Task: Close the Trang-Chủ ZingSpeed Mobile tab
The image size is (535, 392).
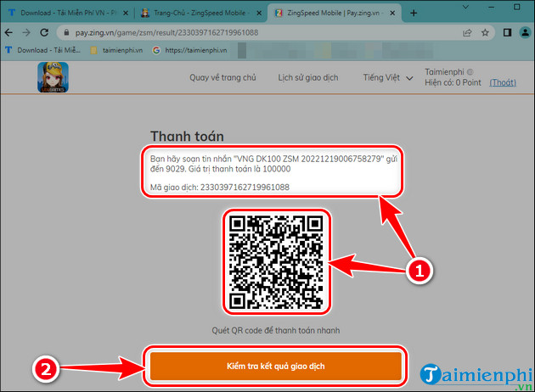Action: (259, 14)
